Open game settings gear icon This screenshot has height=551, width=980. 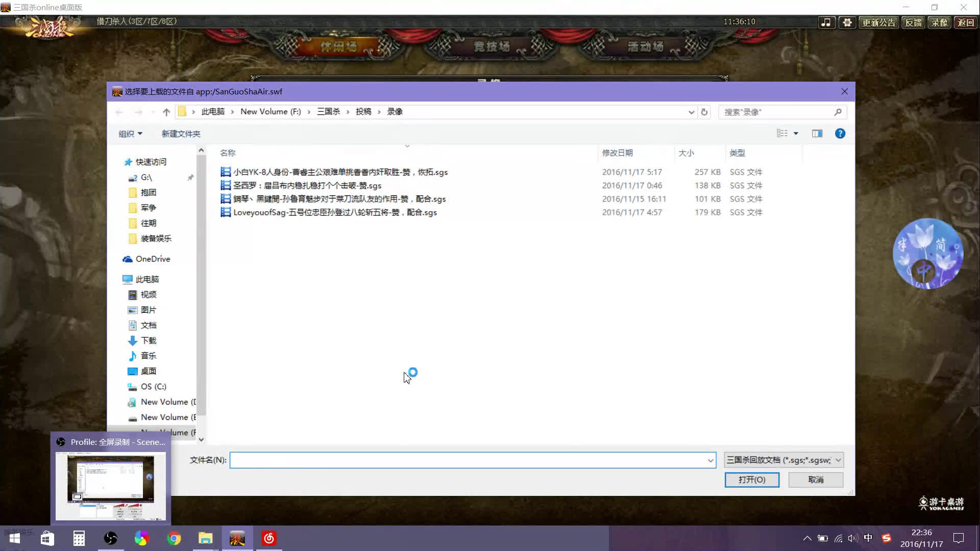(847, 22)
